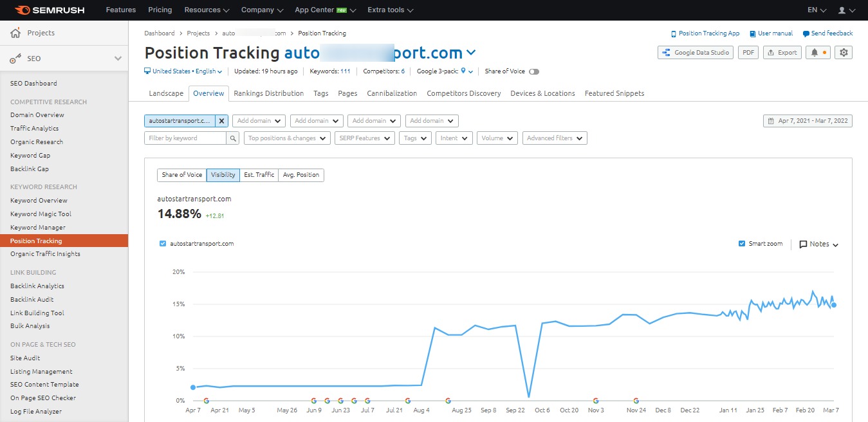
Task: Go to Projects breadcrumb
Action: (x=198, y=33)
